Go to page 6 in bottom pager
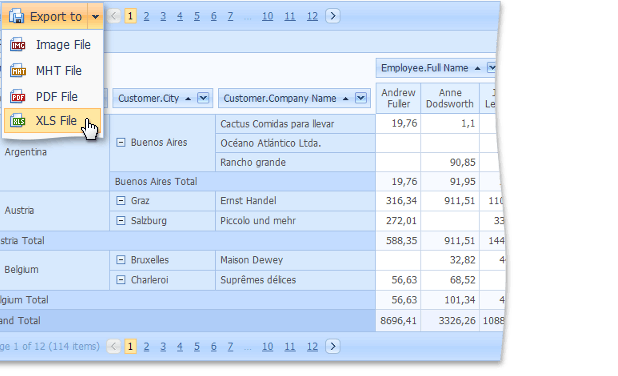Image resolution: width=618 pixels, height=376 pixels. pyautogui.click(x=214, y=346)
